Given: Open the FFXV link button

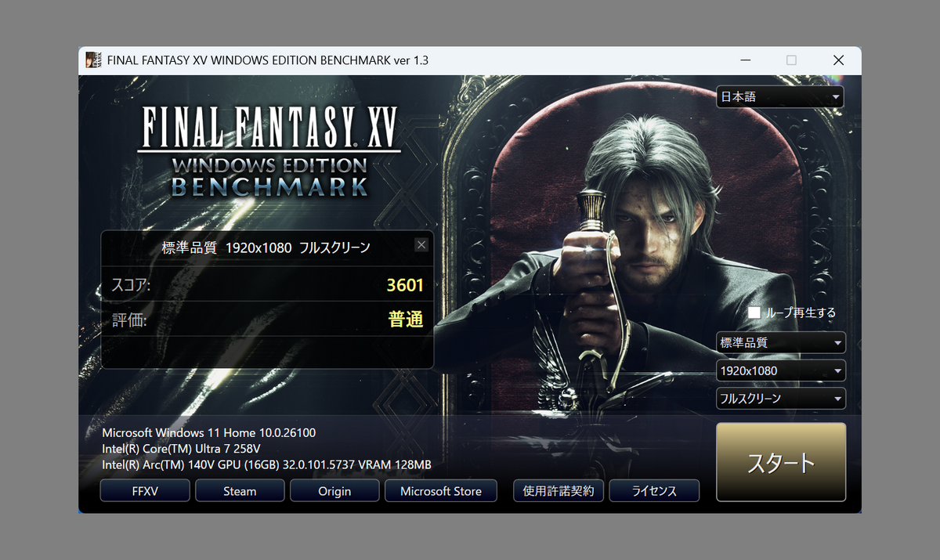Looking at the screenshot, I should pyautogui.click(x=145, y=491).
